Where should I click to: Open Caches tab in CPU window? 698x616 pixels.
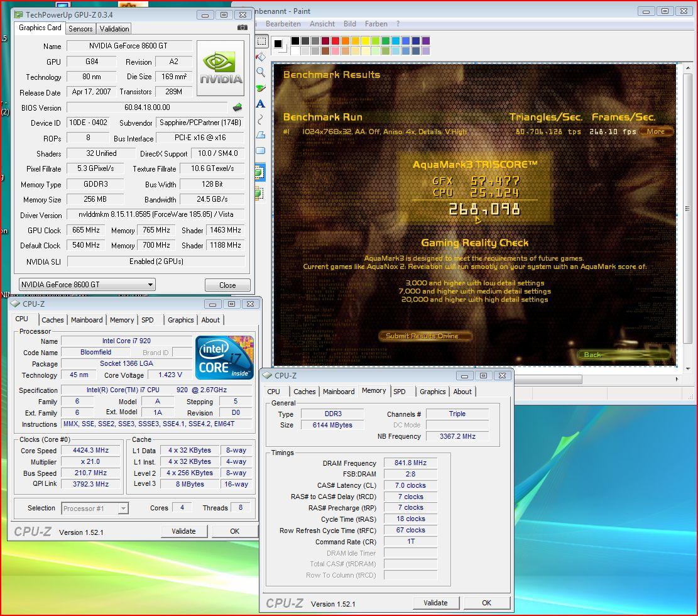53,320
